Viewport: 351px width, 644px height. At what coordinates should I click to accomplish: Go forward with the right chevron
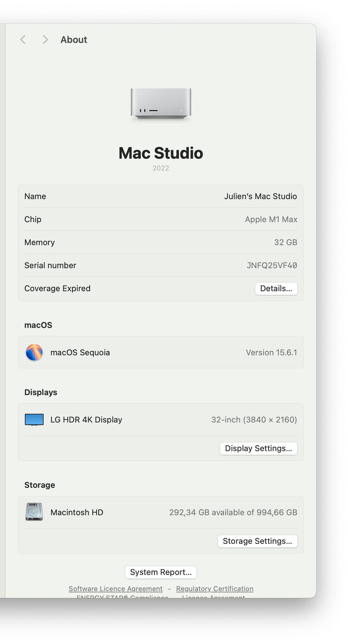coord(45,39)
